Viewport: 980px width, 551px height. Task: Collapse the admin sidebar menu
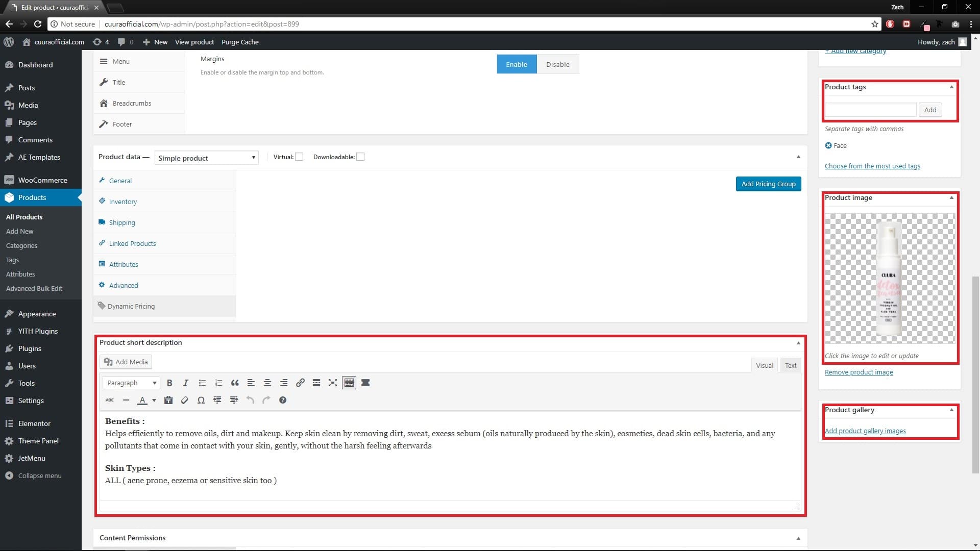[x=34, y=475]
